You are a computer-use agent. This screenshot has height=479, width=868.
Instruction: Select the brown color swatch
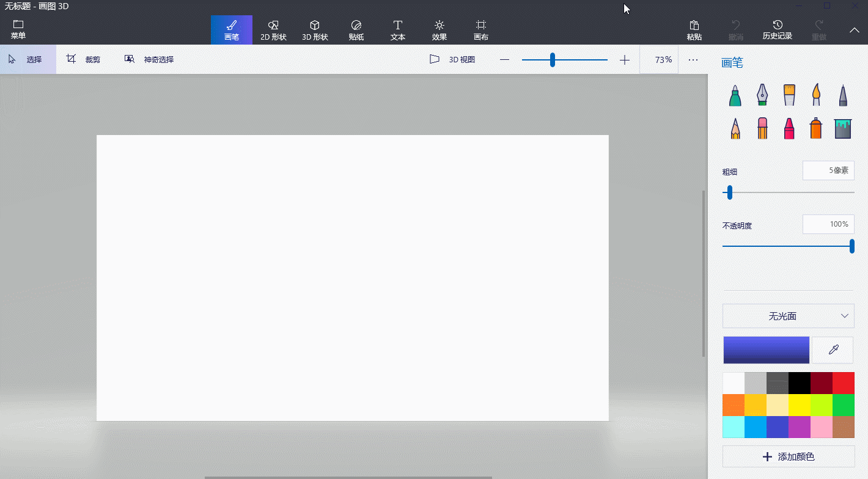coord(844,427)
